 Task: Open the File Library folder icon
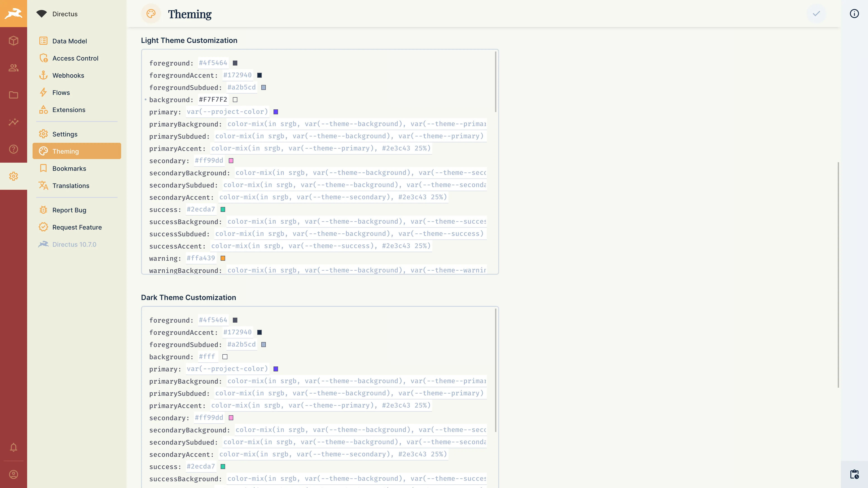coord(14,95)
